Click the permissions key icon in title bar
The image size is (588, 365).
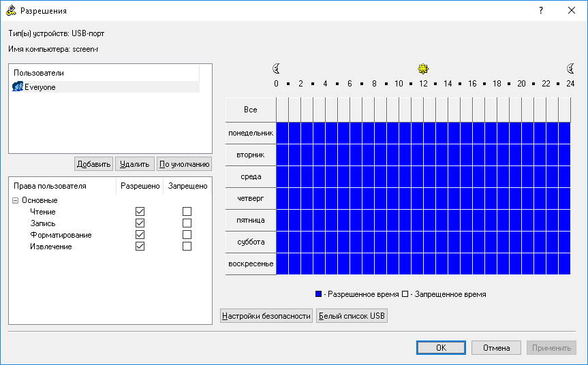point(11,11)
